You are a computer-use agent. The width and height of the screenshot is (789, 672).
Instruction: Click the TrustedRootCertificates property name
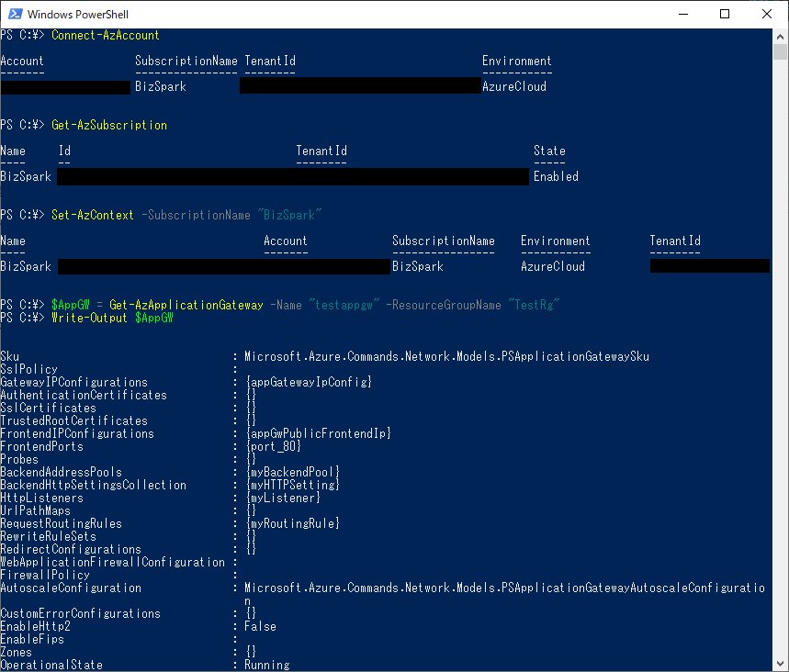point(74,421)
